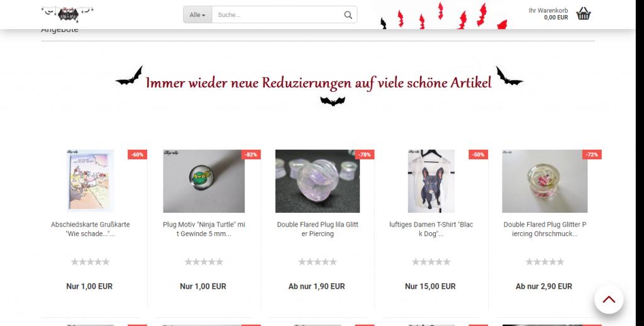The height and width of the screenshot is (326, 644).
Task: Open link Abschiedskarte Grußkarte Wie schade
Action: (x=91, y=229)
